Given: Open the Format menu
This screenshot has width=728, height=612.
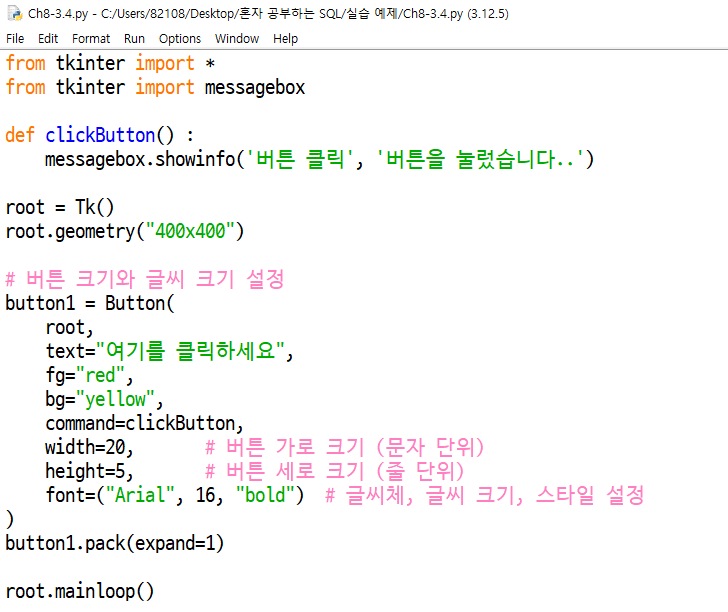Looking at the screenshot, I should click(x=91, y=39).
